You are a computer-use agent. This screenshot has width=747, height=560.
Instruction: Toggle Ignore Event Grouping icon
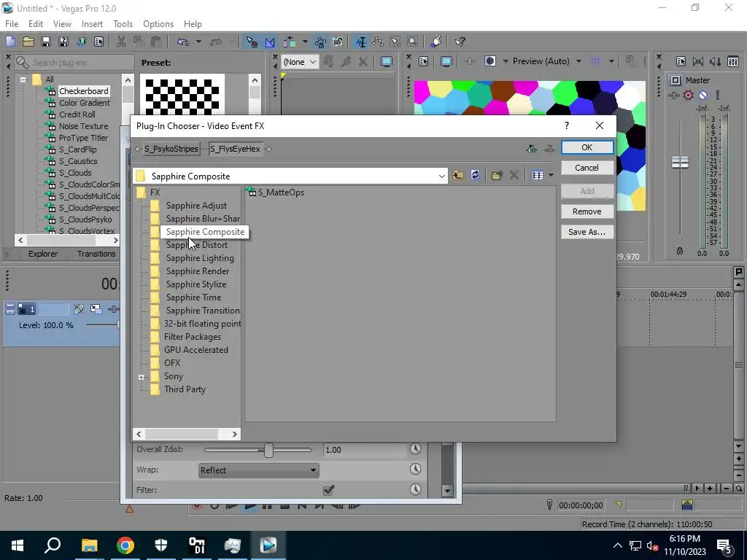coord(338,42)
